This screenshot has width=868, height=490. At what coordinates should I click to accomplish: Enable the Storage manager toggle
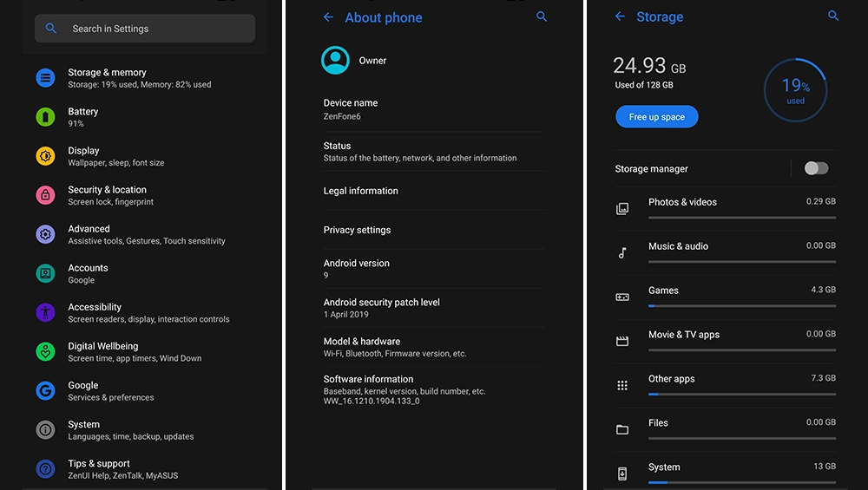click(816, 168)
